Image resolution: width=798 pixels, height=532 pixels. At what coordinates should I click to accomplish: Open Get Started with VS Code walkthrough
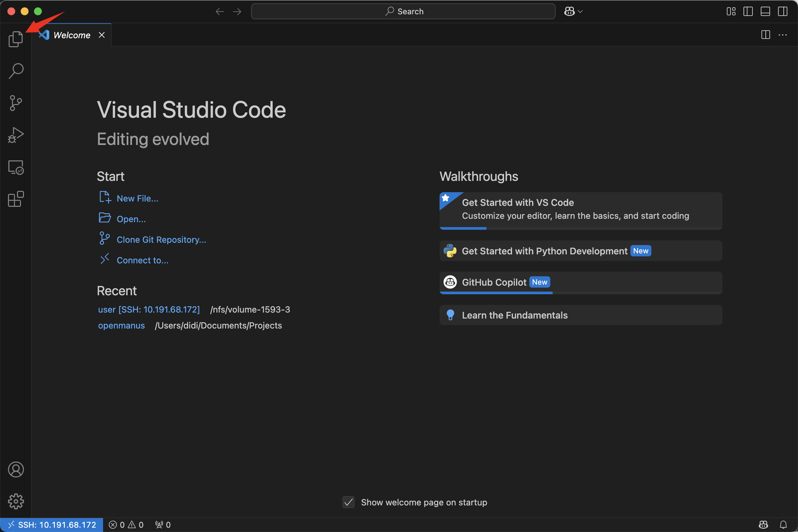(x=581, y=211)
